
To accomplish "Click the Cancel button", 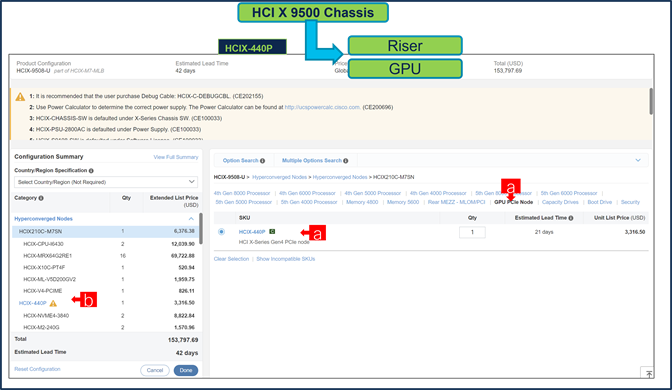I will click(x=155, y=370).
